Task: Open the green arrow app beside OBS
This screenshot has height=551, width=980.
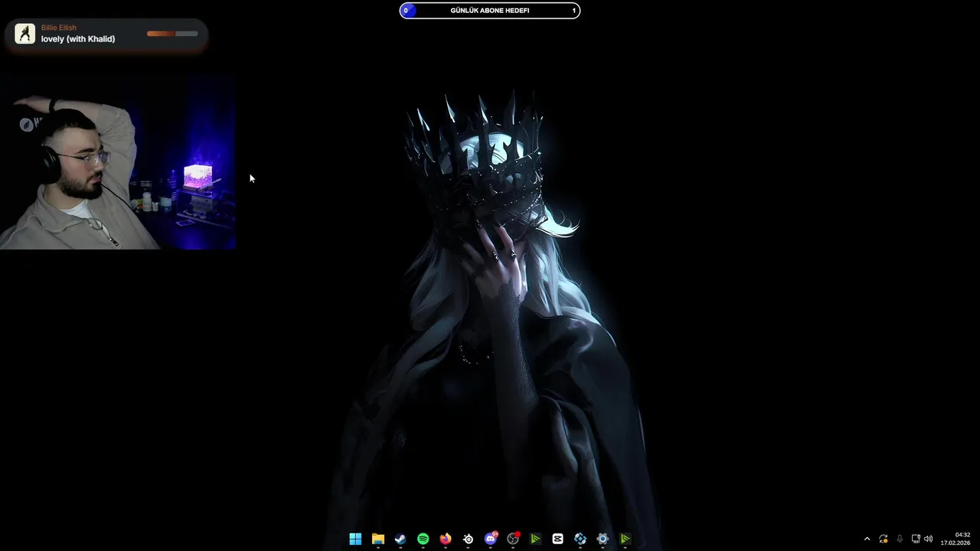Action: click(x=535, y=540)
